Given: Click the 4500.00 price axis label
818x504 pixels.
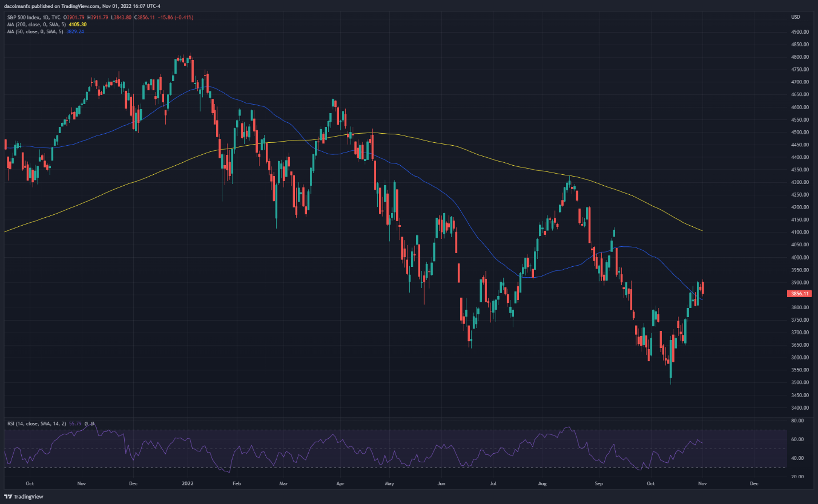Looking at the screenshot, I should [800, 132].
